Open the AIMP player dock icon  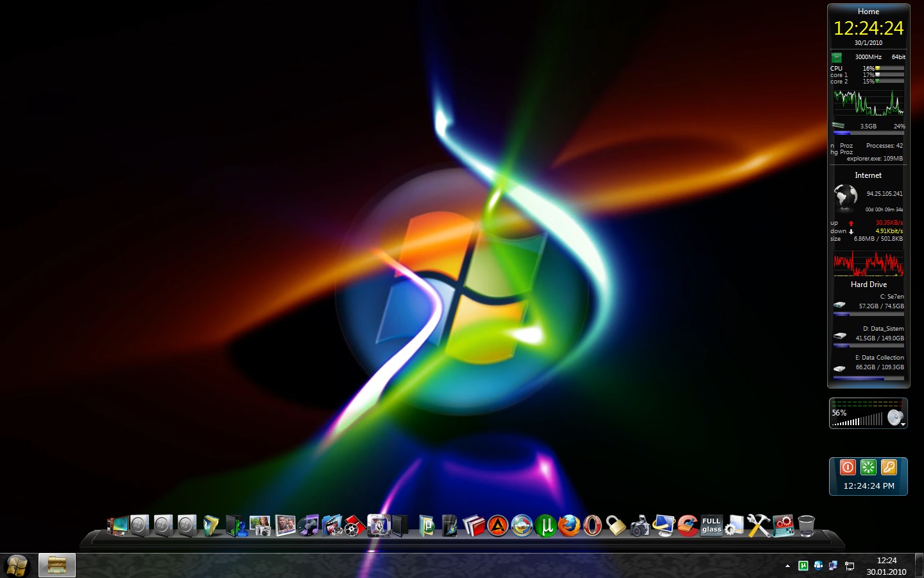[497, 526]
